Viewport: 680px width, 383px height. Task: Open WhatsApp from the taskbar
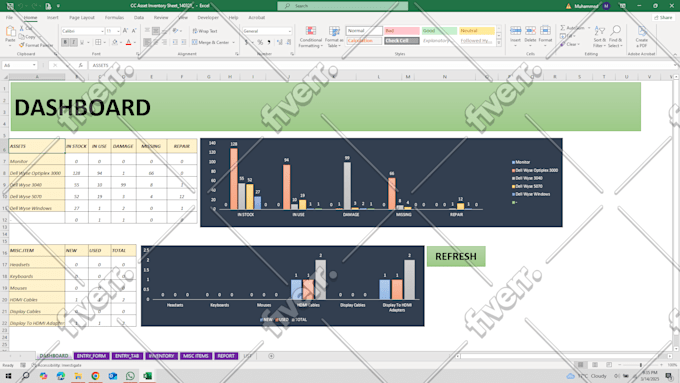tap(130, 376)
